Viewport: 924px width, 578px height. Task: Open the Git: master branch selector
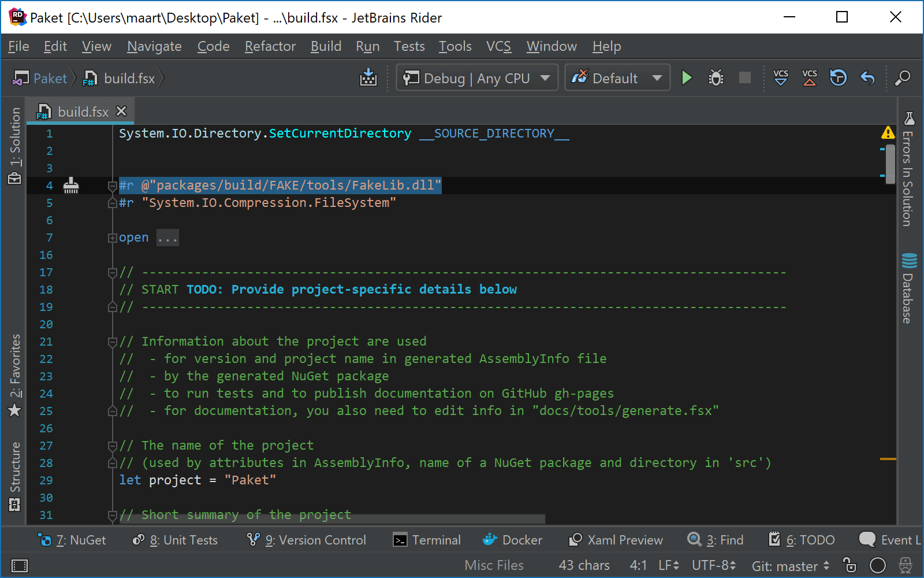click(x=791, y=566)
